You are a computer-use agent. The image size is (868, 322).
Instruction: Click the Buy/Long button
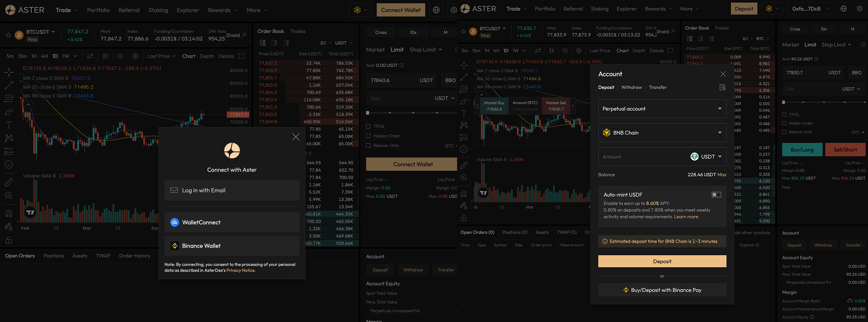802,150
